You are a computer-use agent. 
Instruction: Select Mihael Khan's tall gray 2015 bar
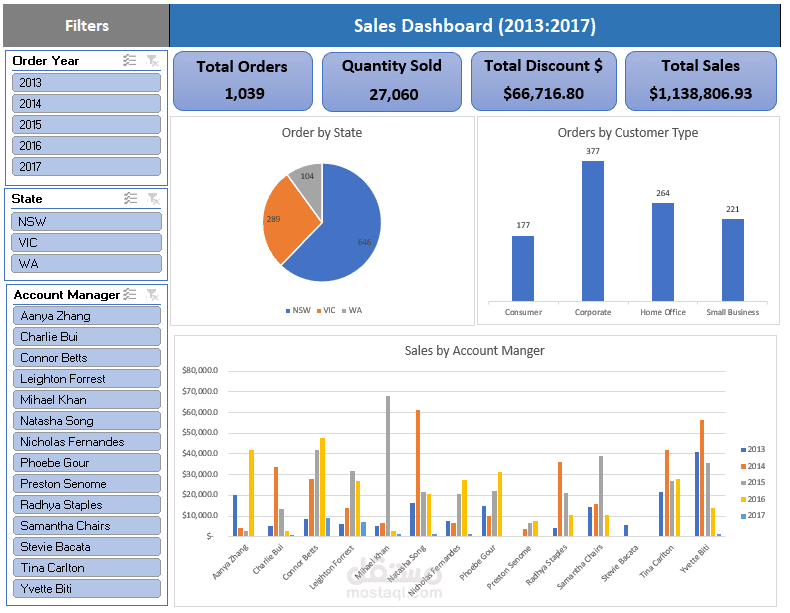point(388,466)
